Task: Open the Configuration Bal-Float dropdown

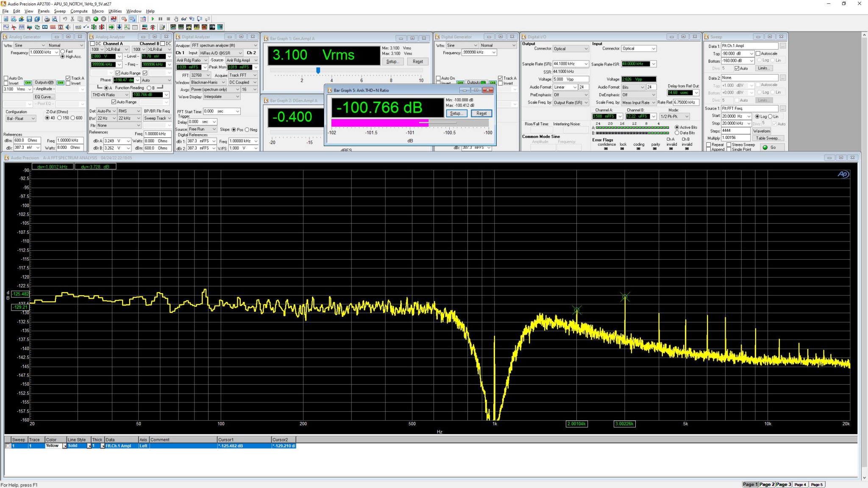Action: click(21, 119)
